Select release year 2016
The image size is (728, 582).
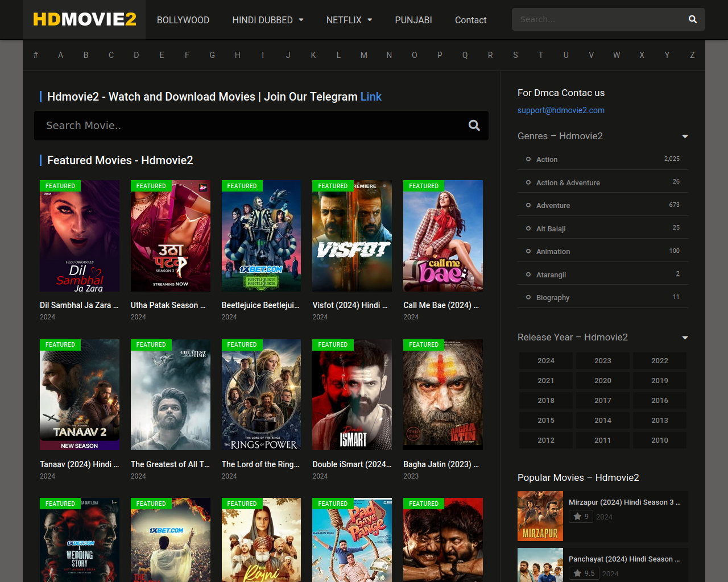(x=660, y=401)
